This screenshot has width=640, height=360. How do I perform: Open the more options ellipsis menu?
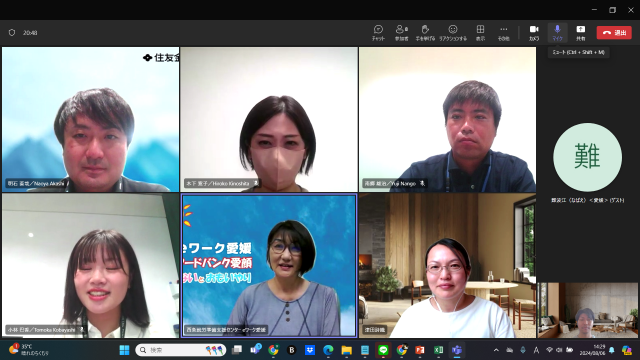tap(504, 33)
